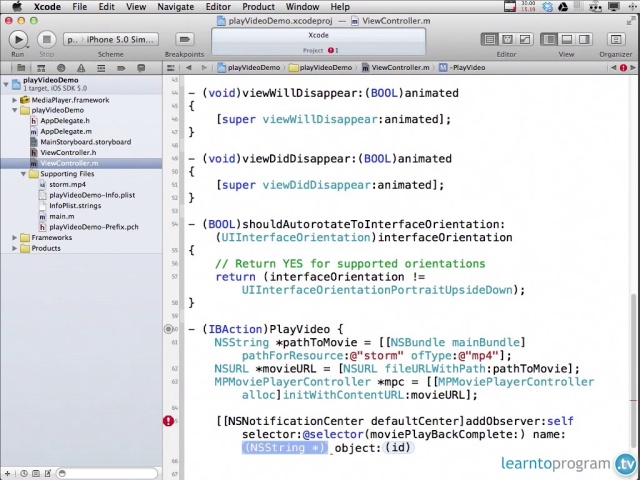640x480 pixels.
Task: Collapse the Supporting Files group
Action: pyautogui.click(x=24, y=174)
